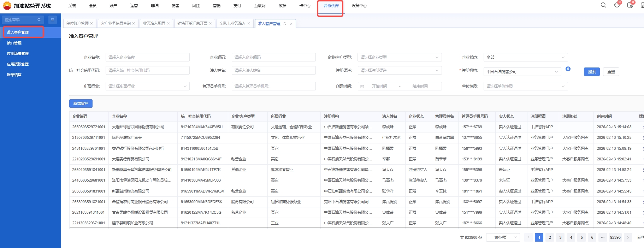Jump to page 3 in pagination
Image resolution: width=644 pixels, height=248 pixels.
tap(560, 237)
